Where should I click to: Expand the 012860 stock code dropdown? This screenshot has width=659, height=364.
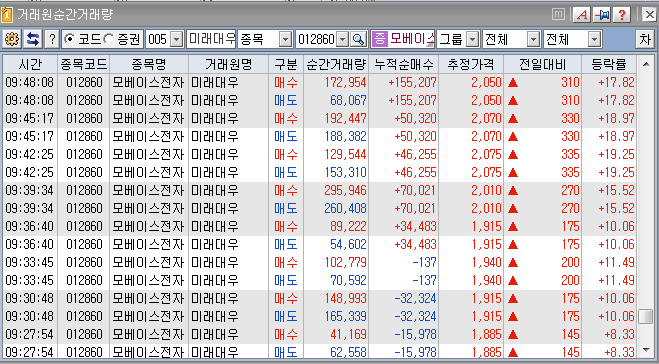point(343,40)
